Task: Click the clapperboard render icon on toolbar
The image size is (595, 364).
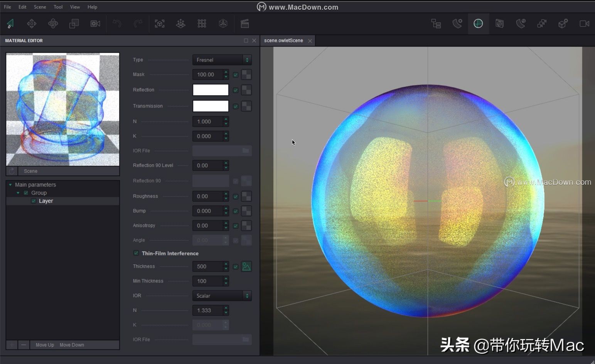Action: click(x=244, y=24)
